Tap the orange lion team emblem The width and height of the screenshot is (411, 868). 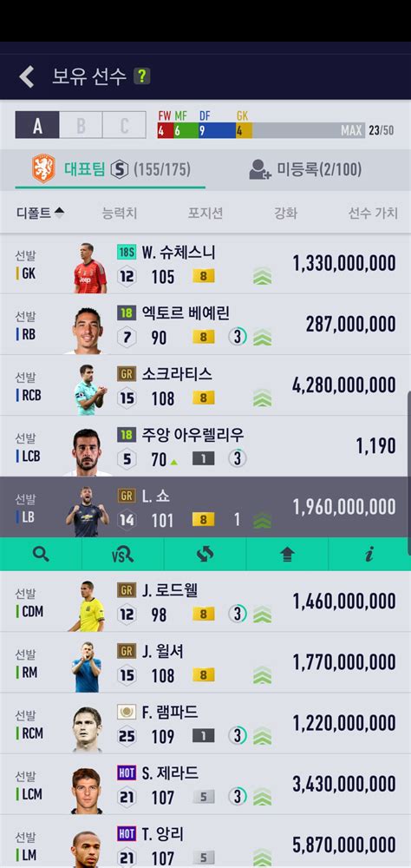coord(43,169)
